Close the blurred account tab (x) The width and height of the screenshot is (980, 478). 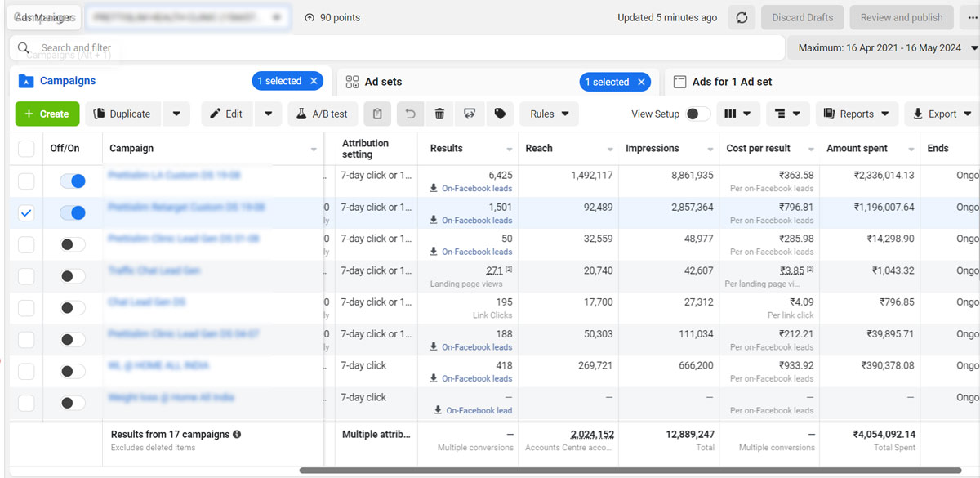point(278,17)
